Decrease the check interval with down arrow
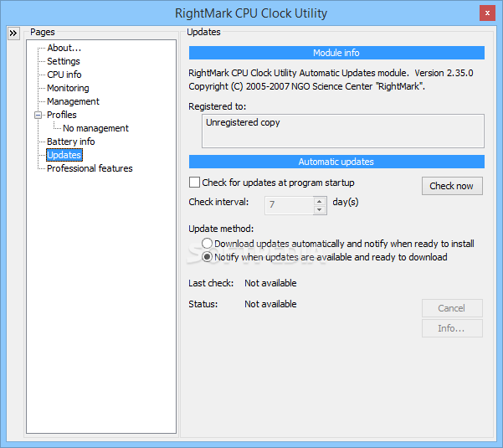The image size is (503, 448). point(319,209)
